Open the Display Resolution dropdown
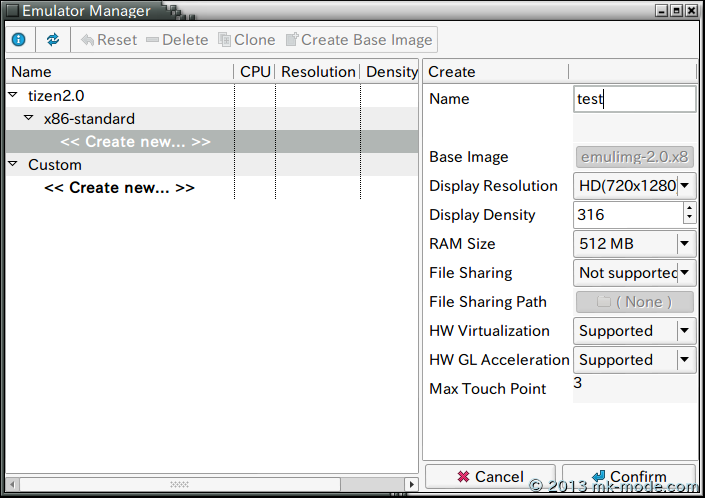 pos(685,186)
